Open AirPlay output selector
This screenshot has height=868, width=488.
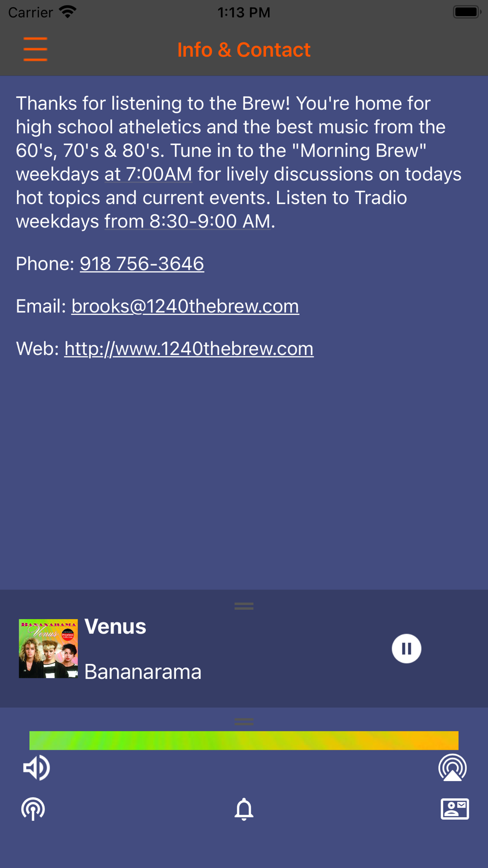(x=452, y=768)
